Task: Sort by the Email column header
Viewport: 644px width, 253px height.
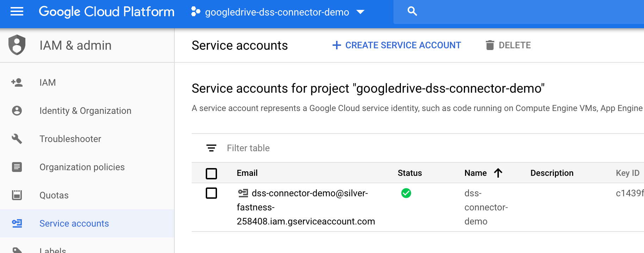Action: 247,173
